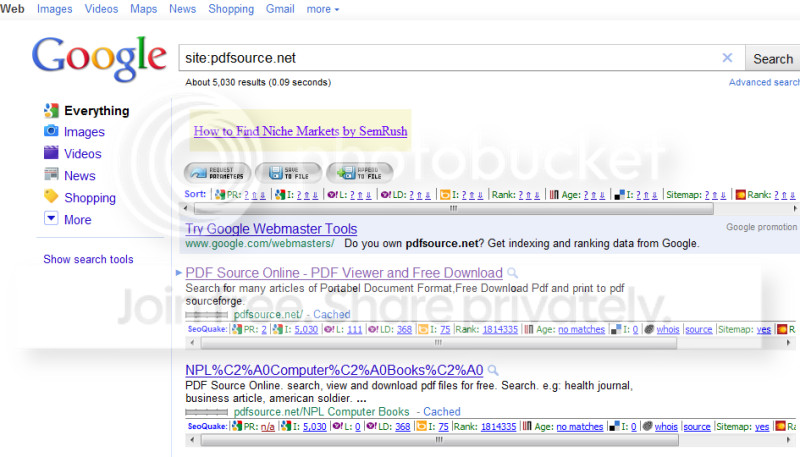Viewport: 800px width, 457px height.
Task: Expand the More dropdown arrow in sidebar
Action: (51, 219)
